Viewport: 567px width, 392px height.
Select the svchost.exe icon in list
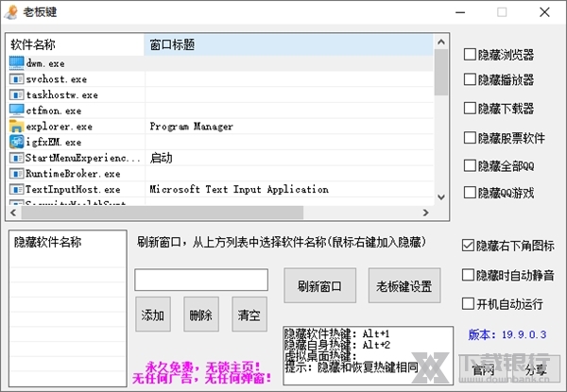(x=16, y=79)
